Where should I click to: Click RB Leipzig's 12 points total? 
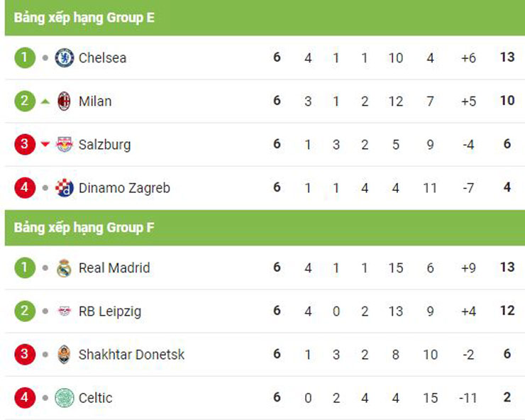tap(507, 311)
